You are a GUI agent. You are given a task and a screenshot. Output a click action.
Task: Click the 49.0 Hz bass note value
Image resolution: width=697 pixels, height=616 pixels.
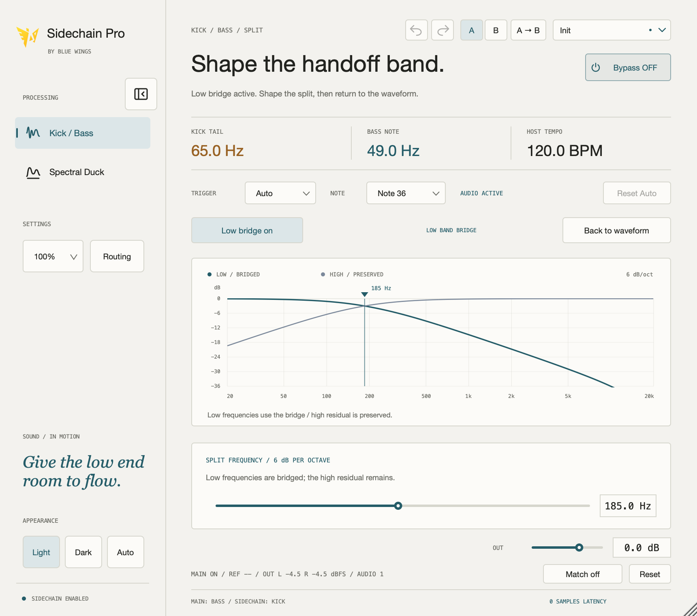tap(393, 151)
